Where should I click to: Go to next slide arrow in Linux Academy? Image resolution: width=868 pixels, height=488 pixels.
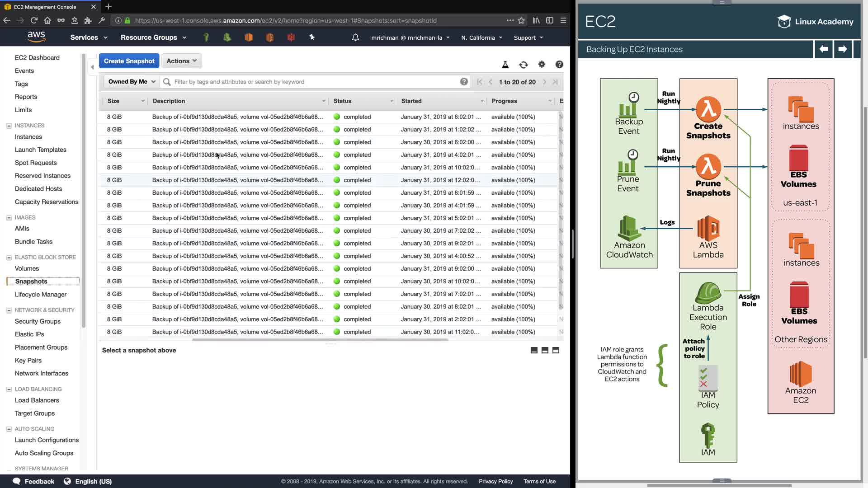pos(842,49)
